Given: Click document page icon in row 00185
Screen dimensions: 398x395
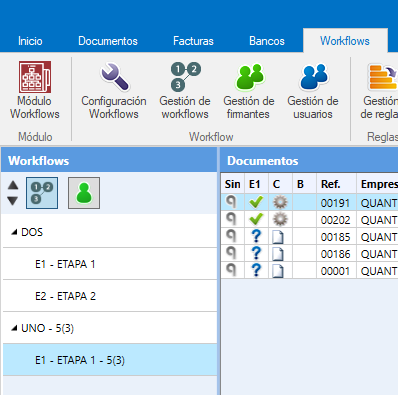Looking at the screenshot, I should [x=278, y=237].
